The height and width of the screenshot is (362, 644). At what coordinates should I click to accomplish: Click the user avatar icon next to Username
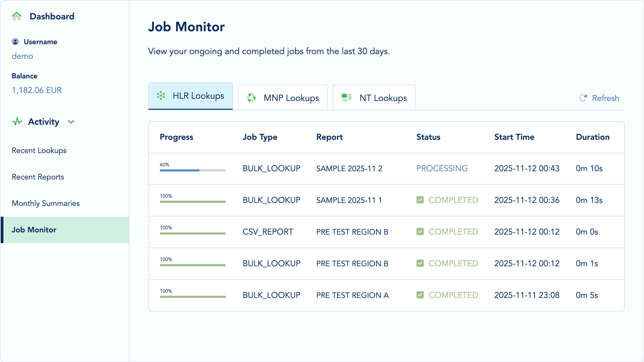coord(15,41)
